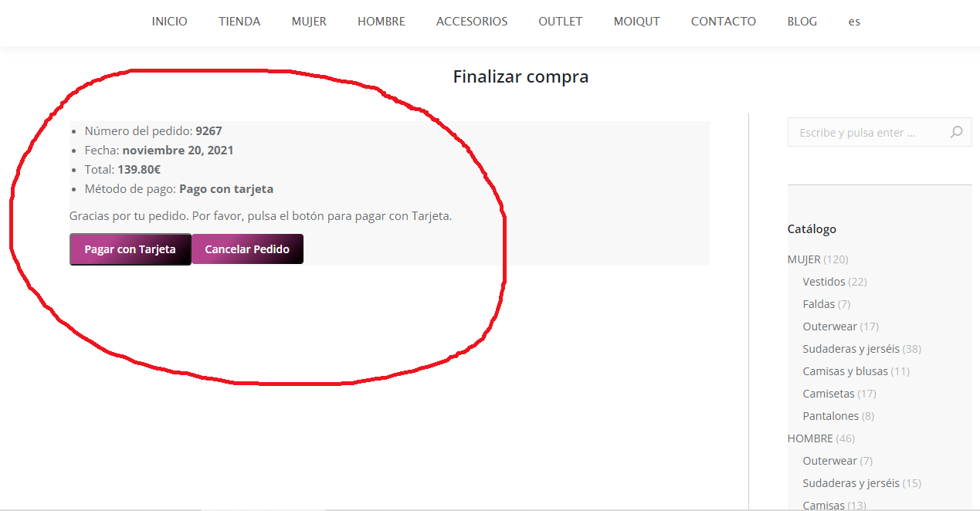Select HOMBRE in the top navigation
The width and height of the screenshot is (980, 511).
click(381, 22)
